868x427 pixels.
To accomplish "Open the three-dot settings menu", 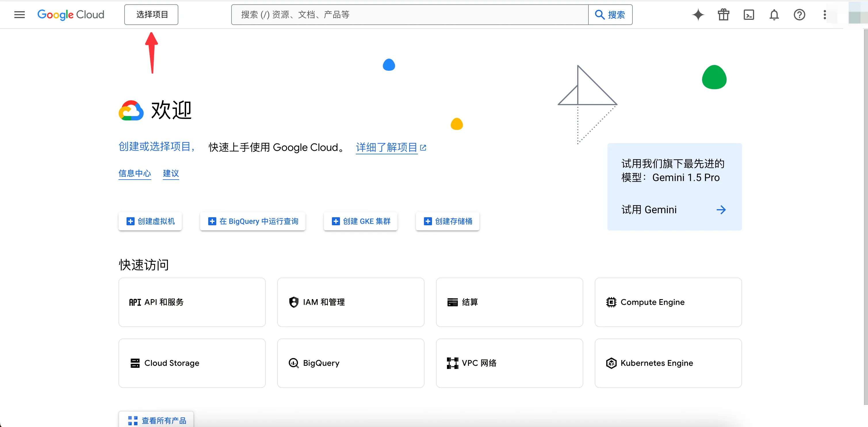I will (825, 14).
